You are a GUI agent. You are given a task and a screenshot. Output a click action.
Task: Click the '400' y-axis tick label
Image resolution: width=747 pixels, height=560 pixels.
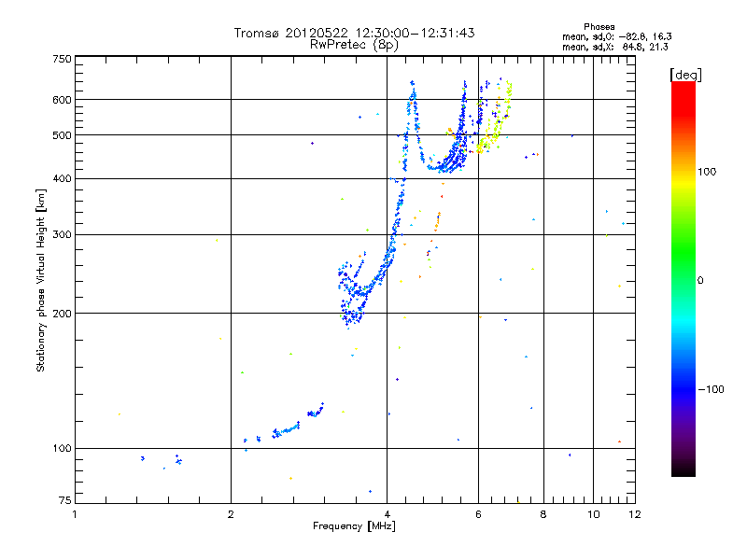63,178
